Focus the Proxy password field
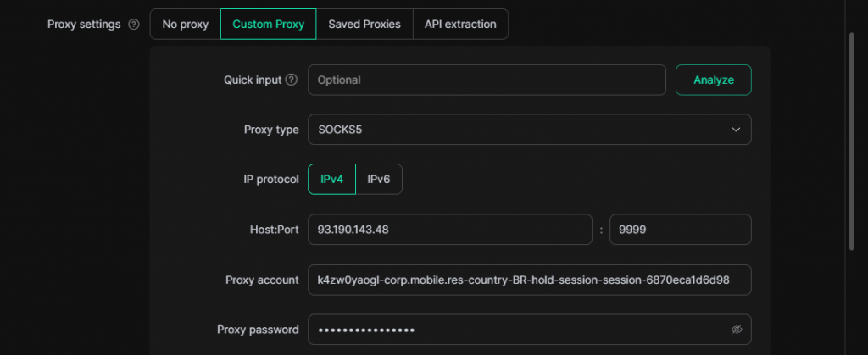This screenshot has width=868, height=355. pyautogui.click(x=517, y=330)
